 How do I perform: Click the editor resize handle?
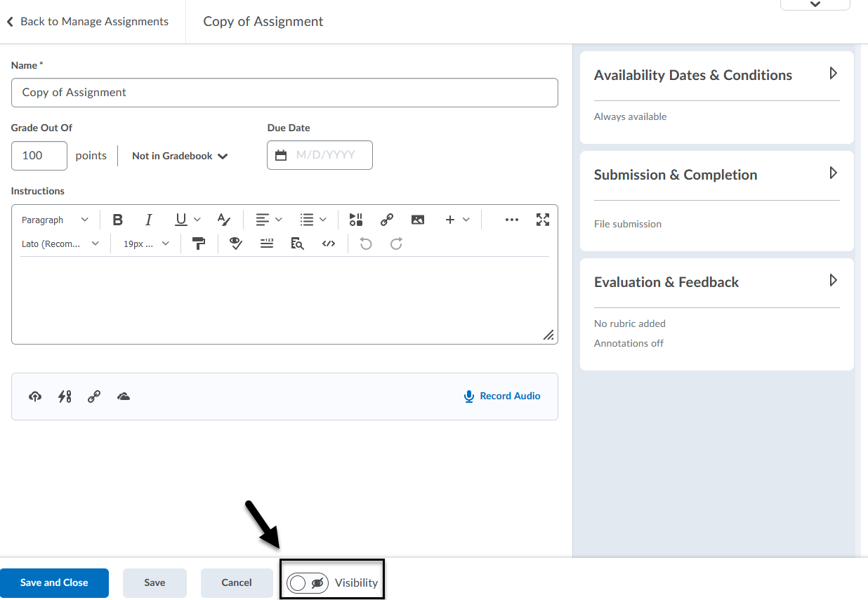point(548,335)
